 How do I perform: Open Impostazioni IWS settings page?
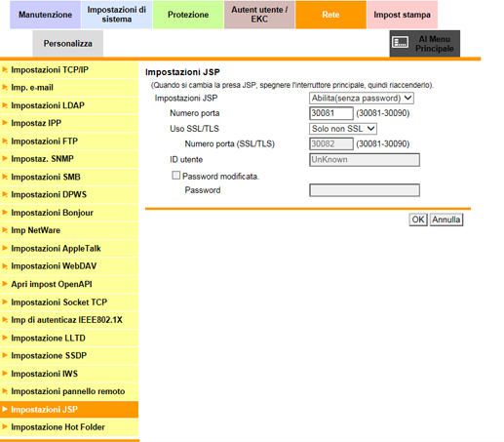pos(69,374)
